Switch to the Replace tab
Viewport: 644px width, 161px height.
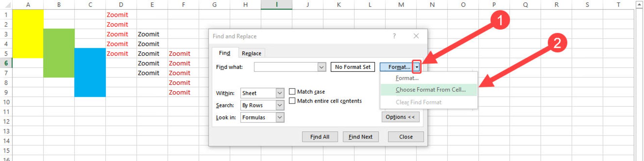[251, 53]
